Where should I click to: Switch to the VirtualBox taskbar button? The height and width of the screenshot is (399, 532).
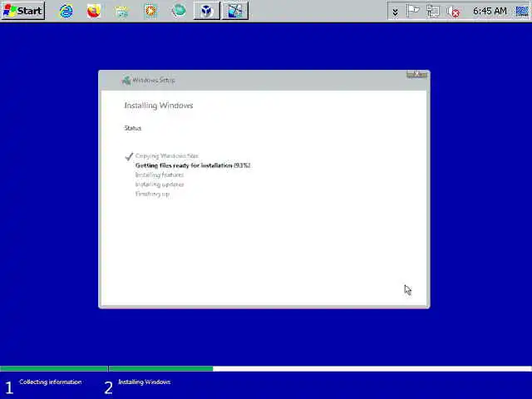(x=207, y=11)
